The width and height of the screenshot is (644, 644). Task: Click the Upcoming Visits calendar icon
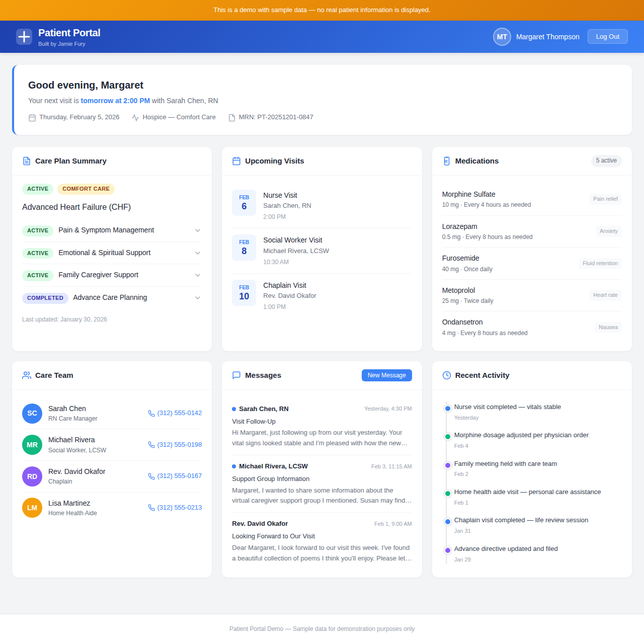tap(236, 161)
